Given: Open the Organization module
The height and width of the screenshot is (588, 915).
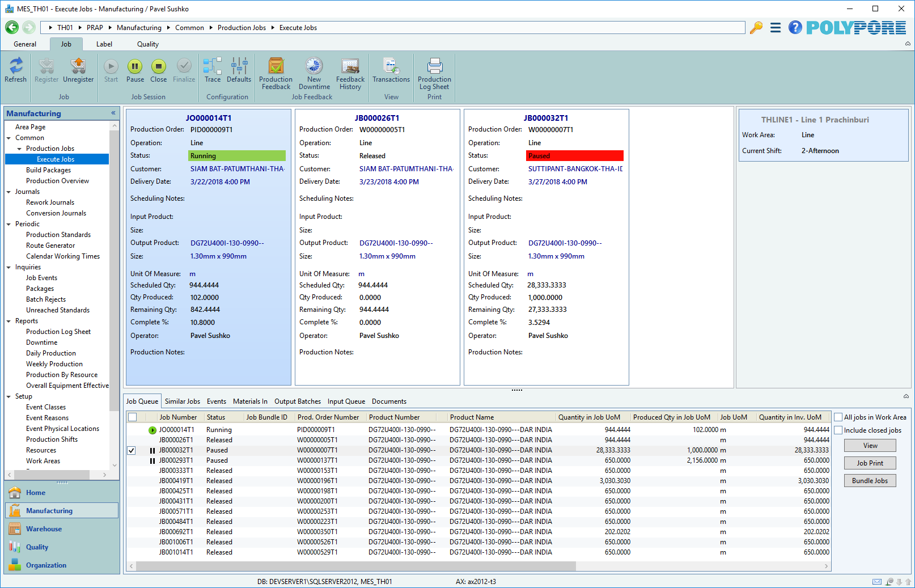Looking at the screenshot, I should click(62, 565).
